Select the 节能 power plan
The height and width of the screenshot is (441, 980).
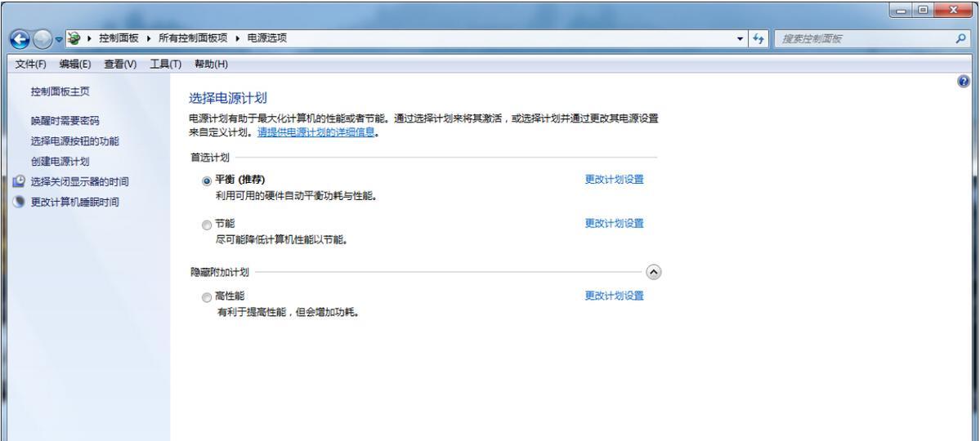point(207,225)
